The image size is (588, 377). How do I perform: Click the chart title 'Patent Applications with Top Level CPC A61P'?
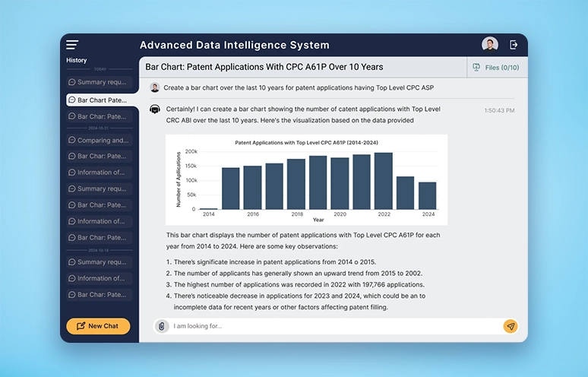coord(306,143)
